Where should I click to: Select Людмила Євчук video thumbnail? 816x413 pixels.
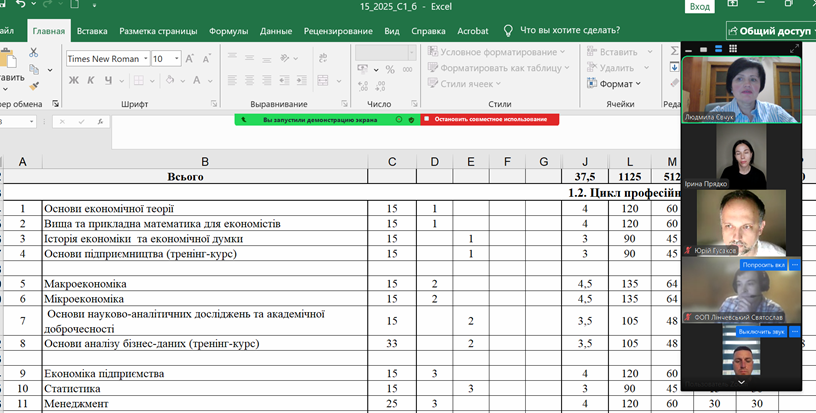click(741, 89)
